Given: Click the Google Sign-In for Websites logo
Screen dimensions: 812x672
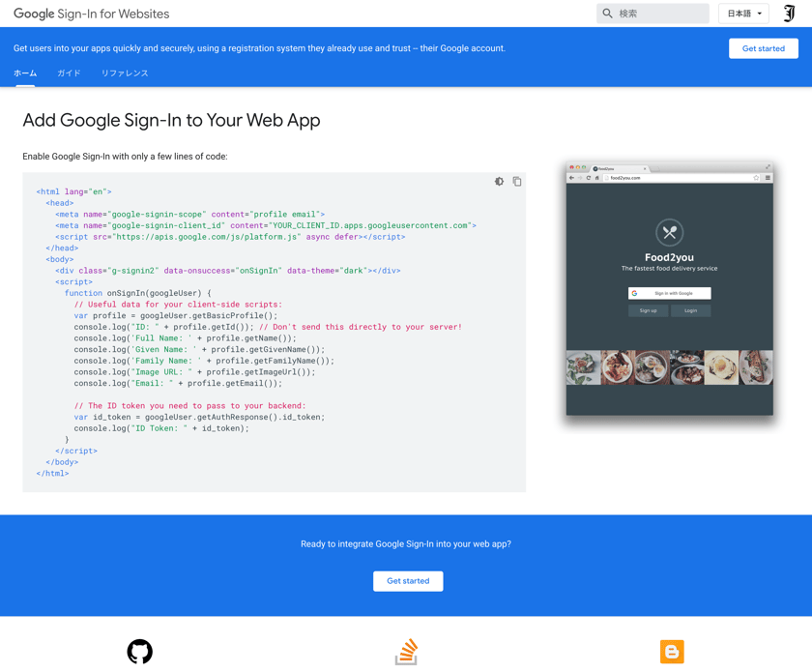Looking at the screenshot, I should [91, 14].
